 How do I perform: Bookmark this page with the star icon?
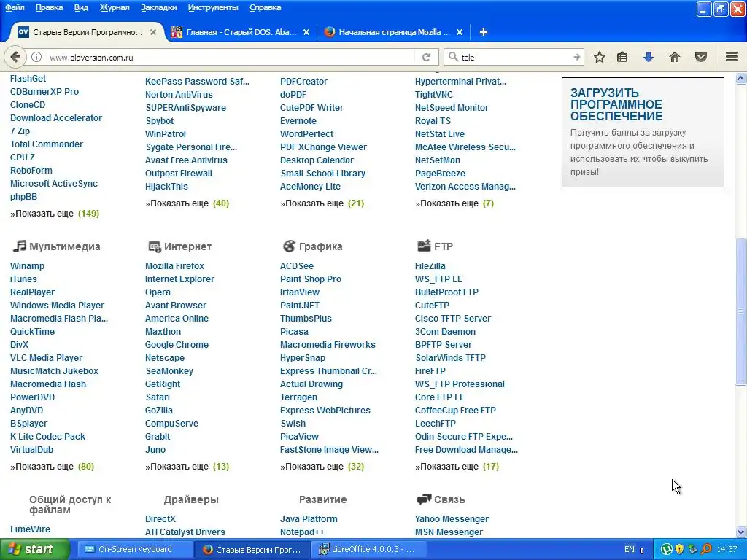600,57
